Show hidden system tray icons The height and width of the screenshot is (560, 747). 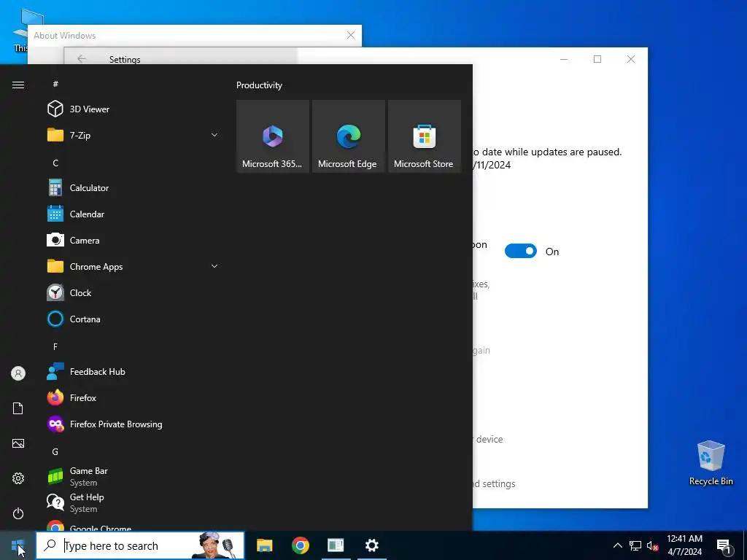(x=617, y=545)
